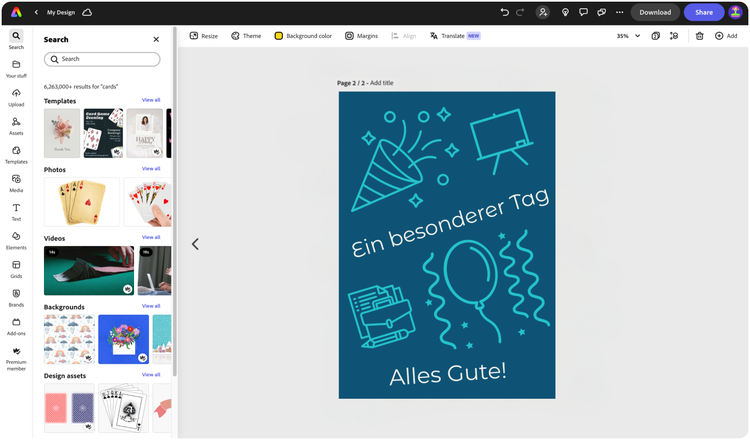Open Your stuff in the sidebar
Screen dimensions: 750x440
pyautogui.click(x=16, y=69)
